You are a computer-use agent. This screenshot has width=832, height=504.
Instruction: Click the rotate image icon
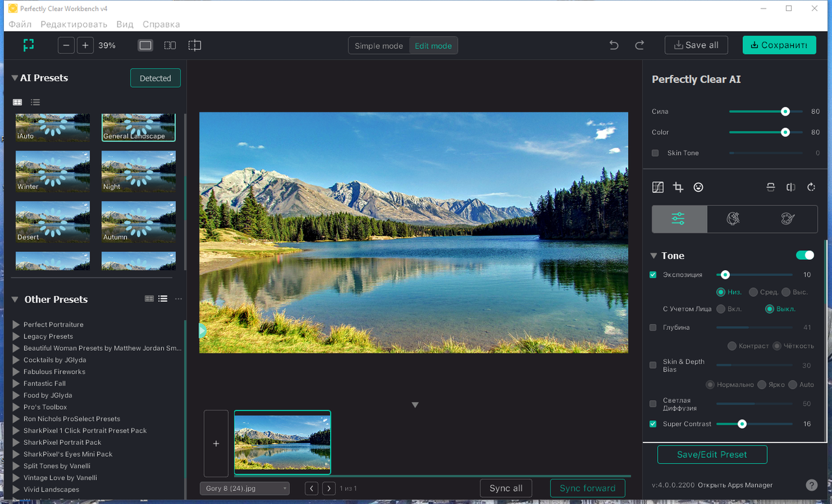pyautogui.click(x=811, y=187)
